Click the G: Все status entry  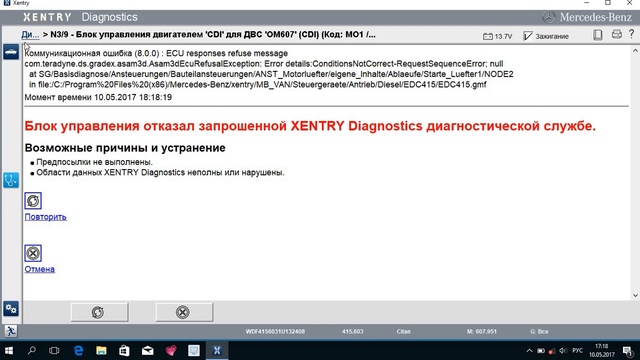click(539, 331)
